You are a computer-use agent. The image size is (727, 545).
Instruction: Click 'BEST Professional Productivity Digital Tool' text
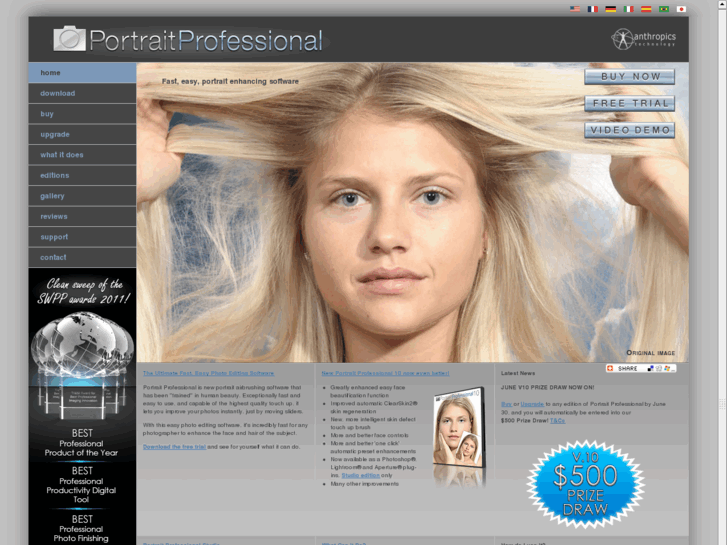[82, 485]
